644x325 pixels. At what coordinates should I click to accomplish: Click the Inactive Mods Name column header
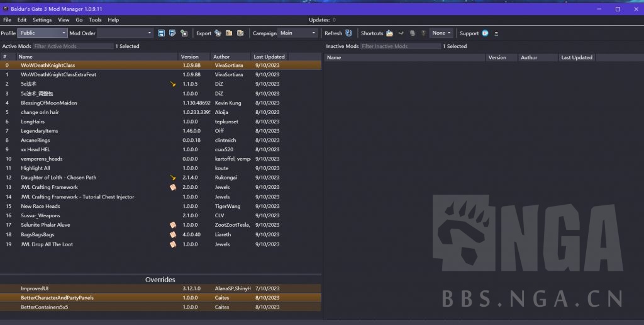click(404, 57)
